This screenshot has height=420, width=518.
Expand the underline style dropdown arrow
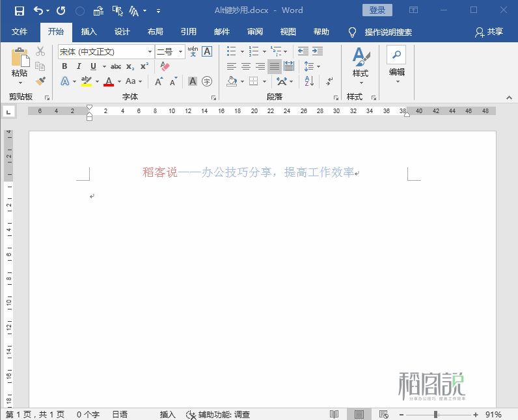pos(104,67)
